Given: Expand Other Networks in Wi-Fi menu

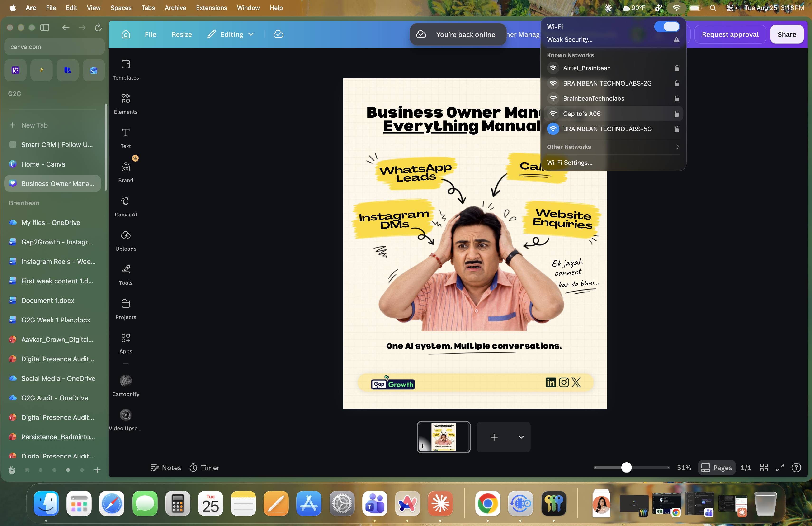Looking at the screenshot, I should point(613,147).
